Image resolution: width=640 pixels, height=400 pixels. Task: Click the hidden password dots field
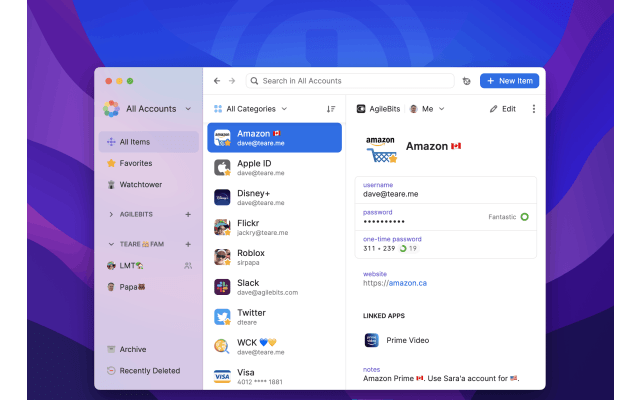pyautogui.click(x=446, y=217)
